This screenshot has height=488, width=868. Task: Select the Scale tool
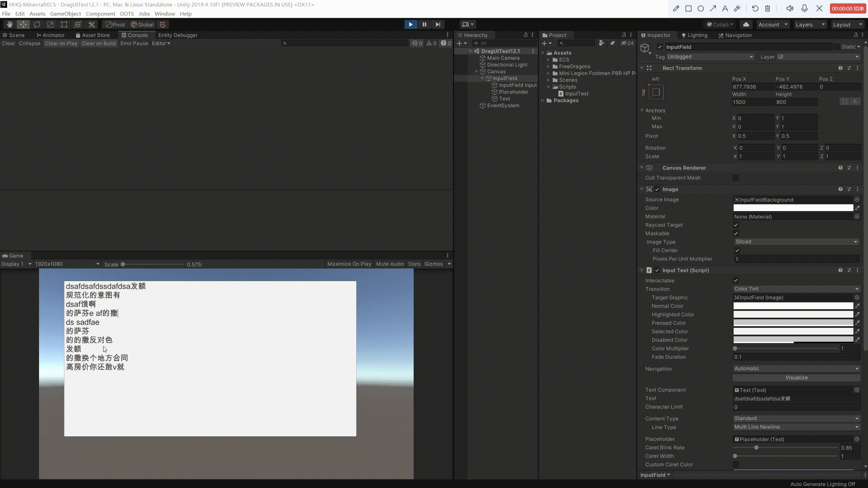coord(50,24)
